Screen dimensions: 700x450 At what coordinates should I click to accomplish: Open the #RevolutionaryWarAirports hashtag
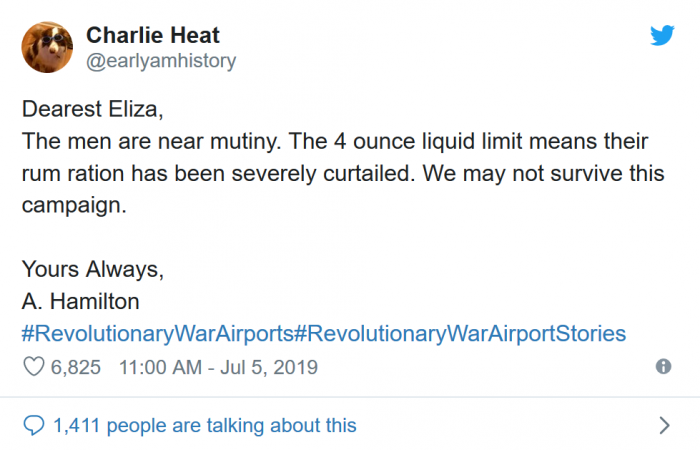coord(157,333)
